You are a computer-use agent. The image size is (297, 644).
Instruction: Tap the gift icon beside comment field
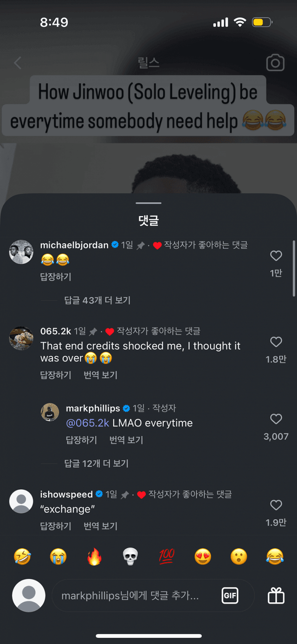[x=276, y=596]
